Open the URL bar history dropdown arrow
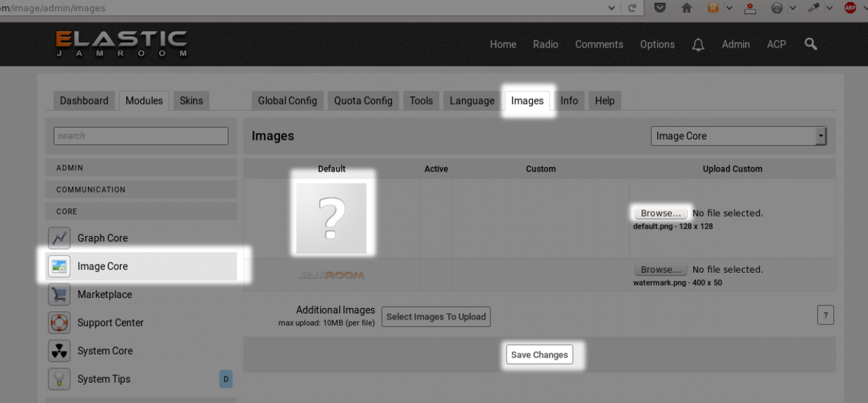 [x=612, y=8]
